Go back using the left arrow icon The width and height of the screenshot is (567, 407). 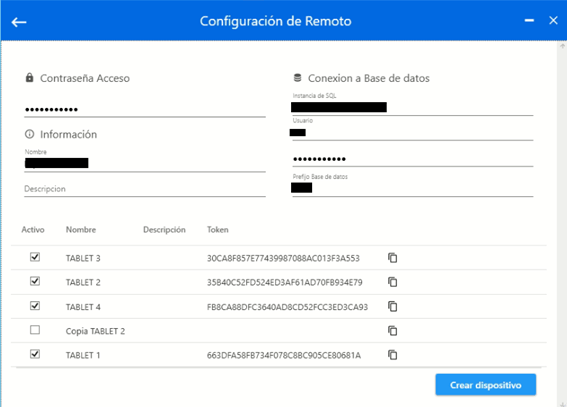coord(19,22)
